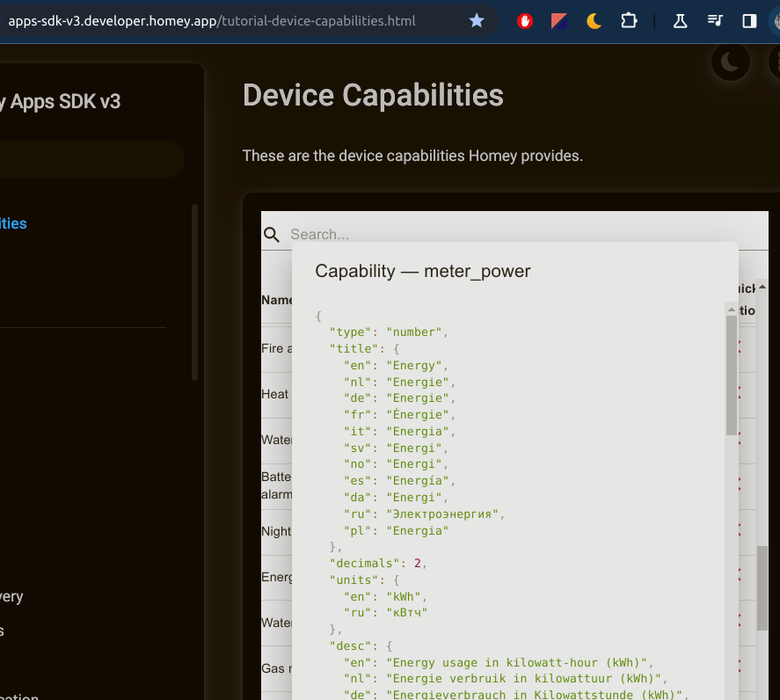Toggle the browser side panel
This screenshot has height=700, width=780.
coord(749,21)
